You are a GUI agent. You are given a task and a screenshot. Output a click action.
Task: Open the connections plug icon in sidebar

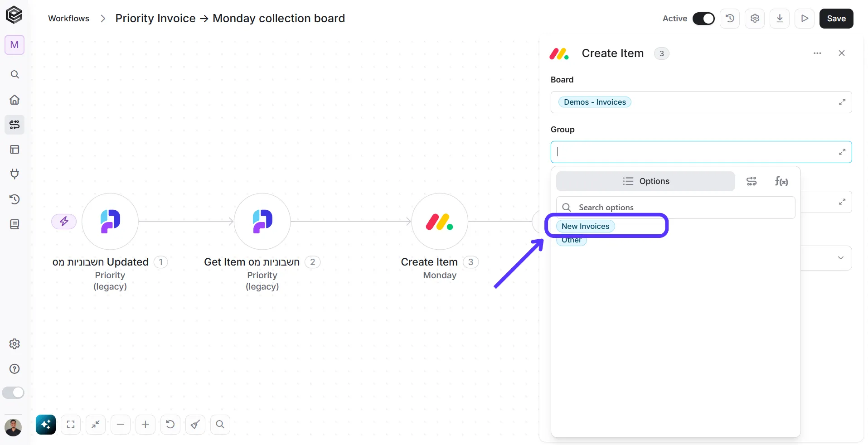15,174
